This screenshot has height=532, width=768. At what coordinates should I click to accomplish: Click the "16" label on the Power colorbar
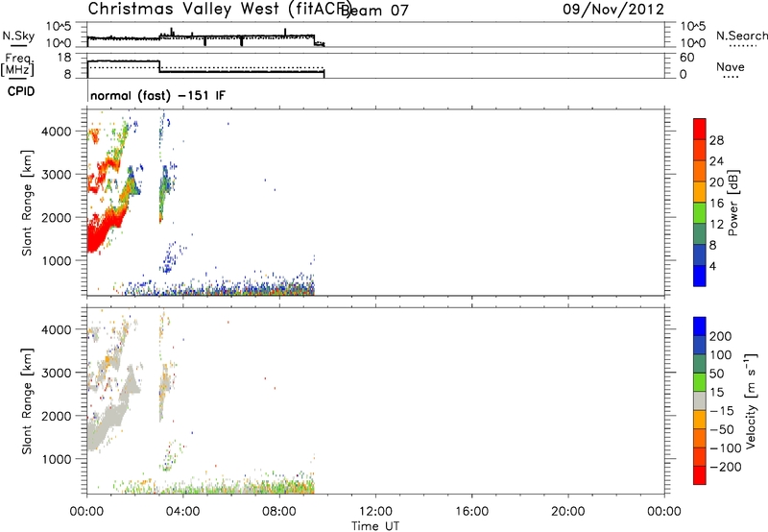[716, 204]
